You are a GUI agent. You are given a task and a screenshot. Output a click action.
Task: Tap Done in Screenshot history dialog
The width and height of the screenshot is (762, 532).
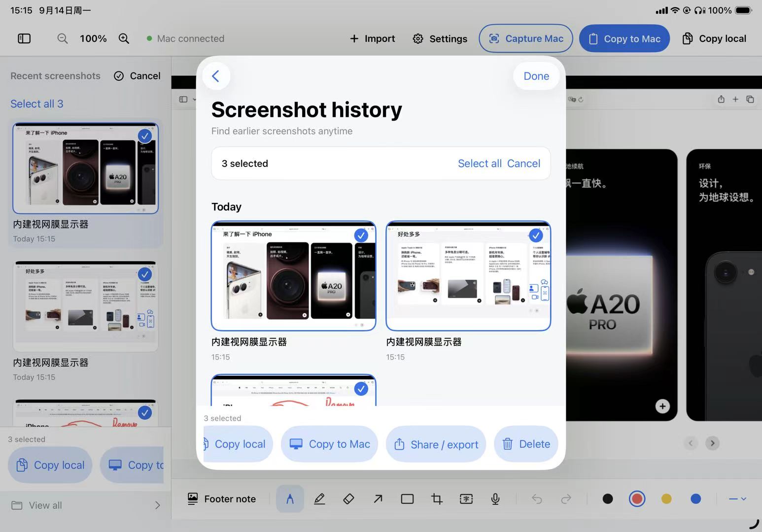pyautogui.click(x=536, y=76)
